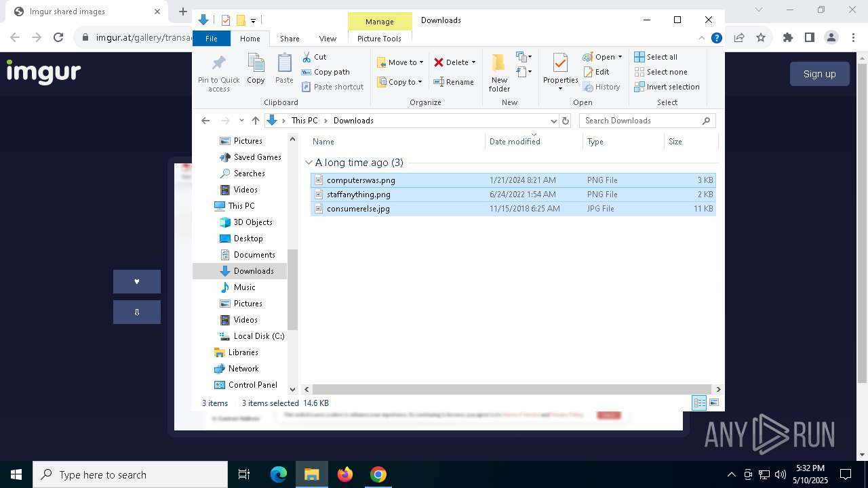Switch to large thumbnails view icon

click(x=713, y=403)
